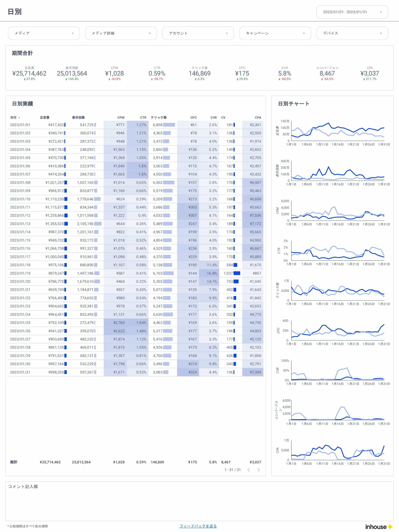Open the フィードバックを送る link
399x532 pixels.
tap(198, 526)
